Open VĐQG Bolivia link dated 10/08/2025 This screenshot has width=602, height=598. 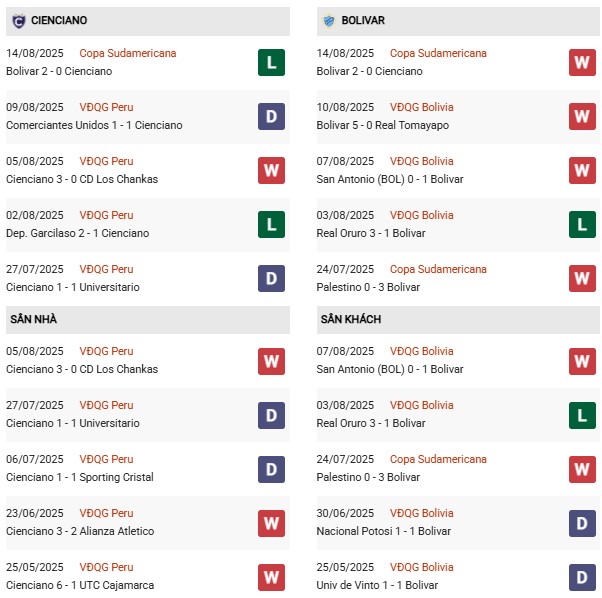click(x=422, y=107)
